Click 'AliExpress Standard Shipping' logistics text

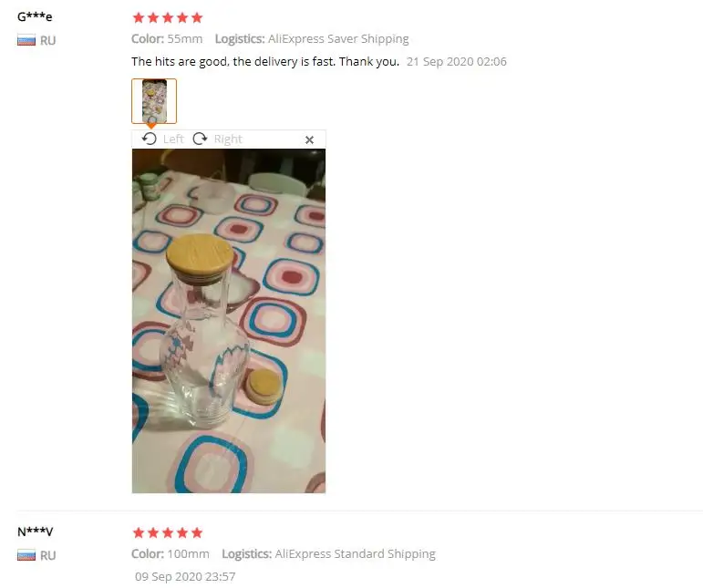pos(355,554)
